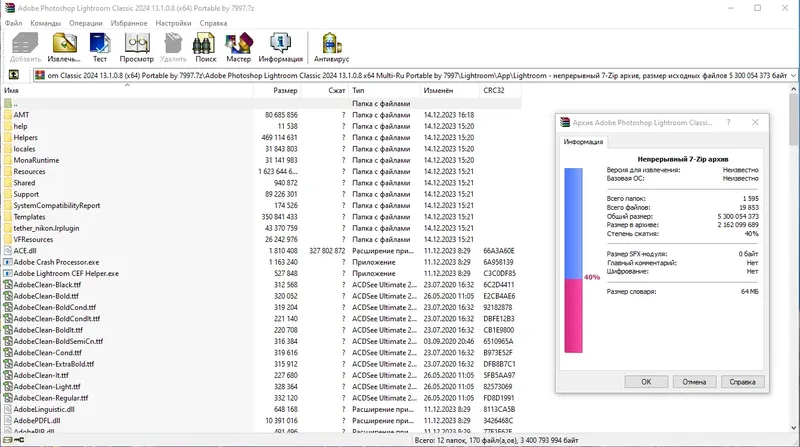This screenshot has height=447, width=800.
Task: Select the Adobe Crash Processor.exe icon
Action: tap(8, 262)
